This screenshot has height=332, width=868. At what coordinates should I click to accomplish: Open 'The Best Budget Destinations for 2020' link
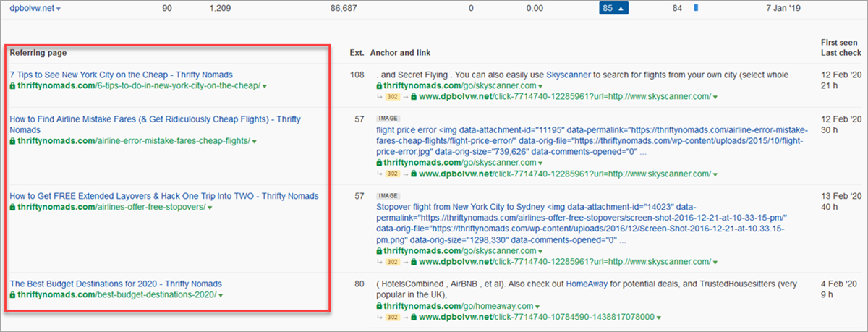[116, 284]
